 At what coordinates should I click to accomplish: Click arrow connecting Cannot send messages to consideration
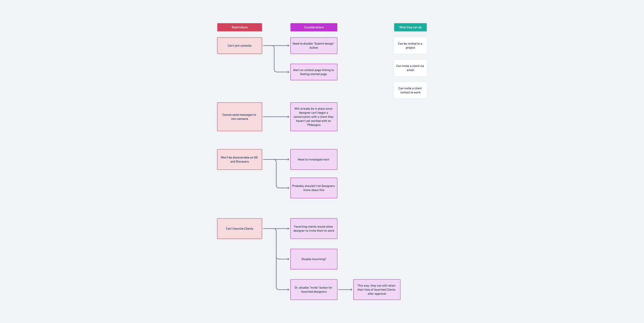click(276, 117)
